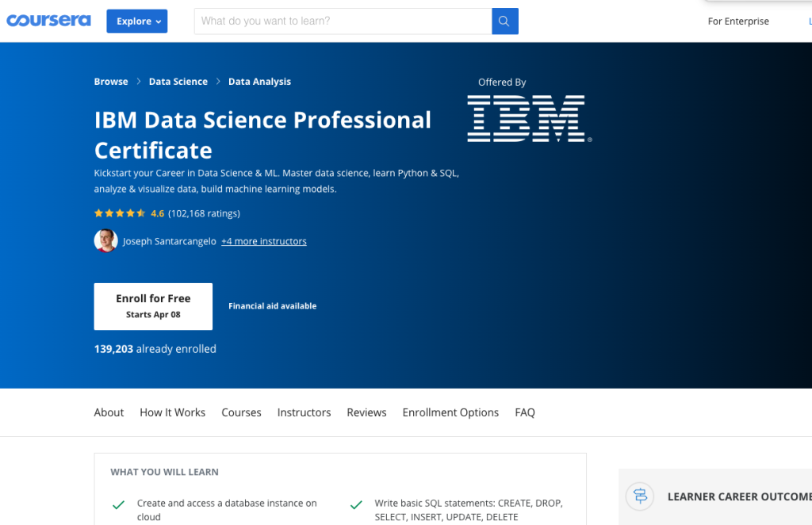This screenshot has width=812, height=525.
Task: Go to the Courses tab
Action: pyautogui.click(x=241, y=412)
